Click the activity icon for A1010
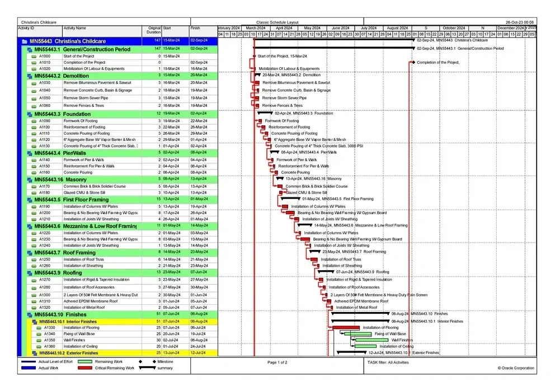 pyautogui.click(x=34, y=63)
